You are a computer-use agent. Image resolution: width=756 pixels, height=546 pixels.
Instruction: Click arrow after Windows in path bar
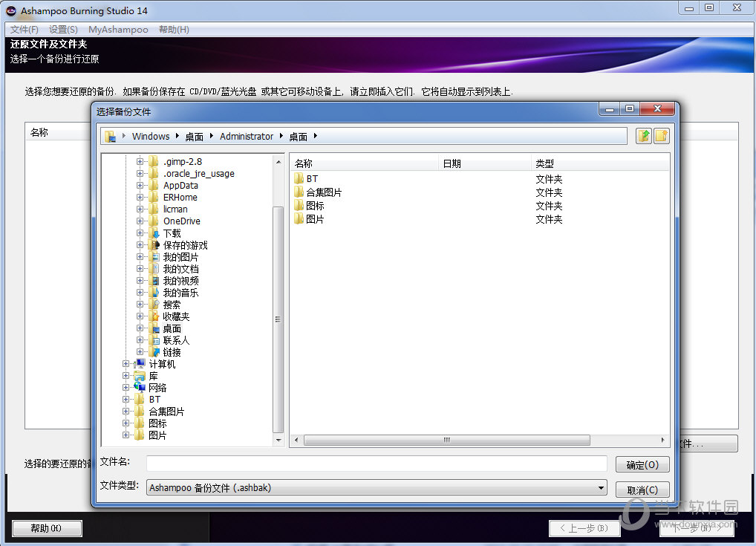pyautogui.click(x=177, y=136)
